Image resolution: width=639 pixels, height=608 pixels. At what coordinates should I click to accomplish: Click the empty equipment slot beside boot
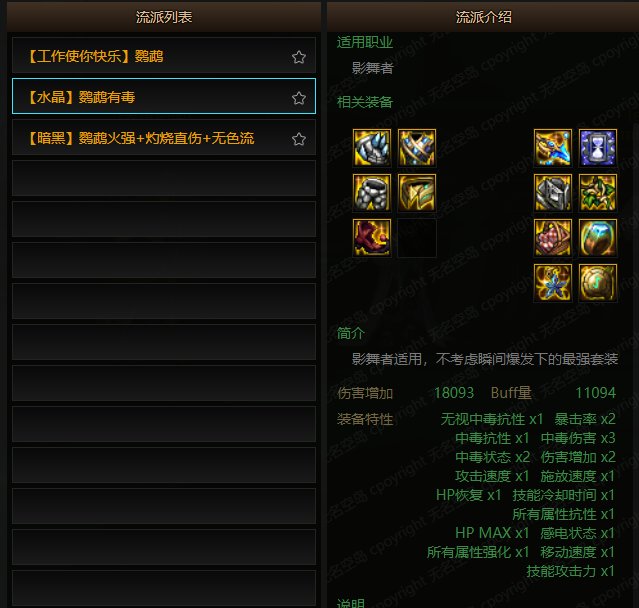pos(416,237)
